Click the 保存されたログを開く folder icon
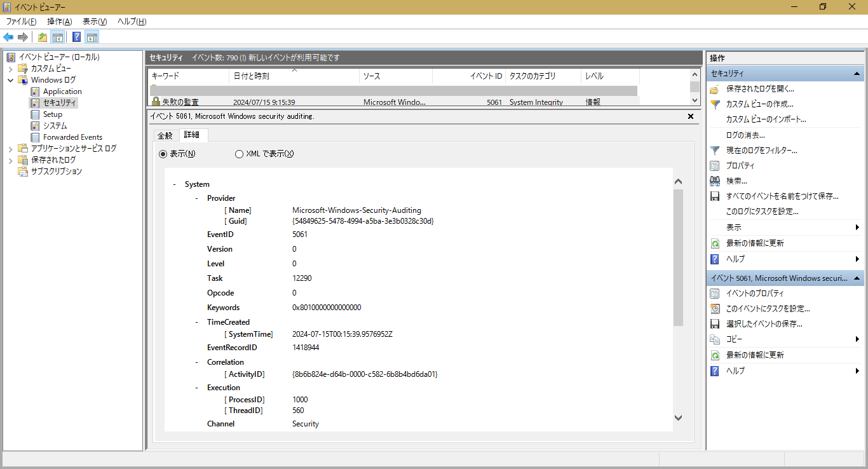 tap(715, 89)
